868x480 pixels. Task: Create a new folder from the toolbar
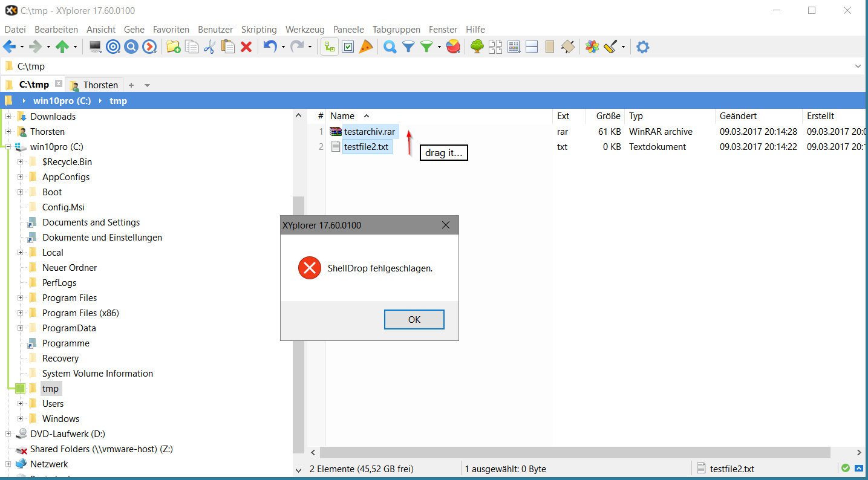tap(174, 47)
